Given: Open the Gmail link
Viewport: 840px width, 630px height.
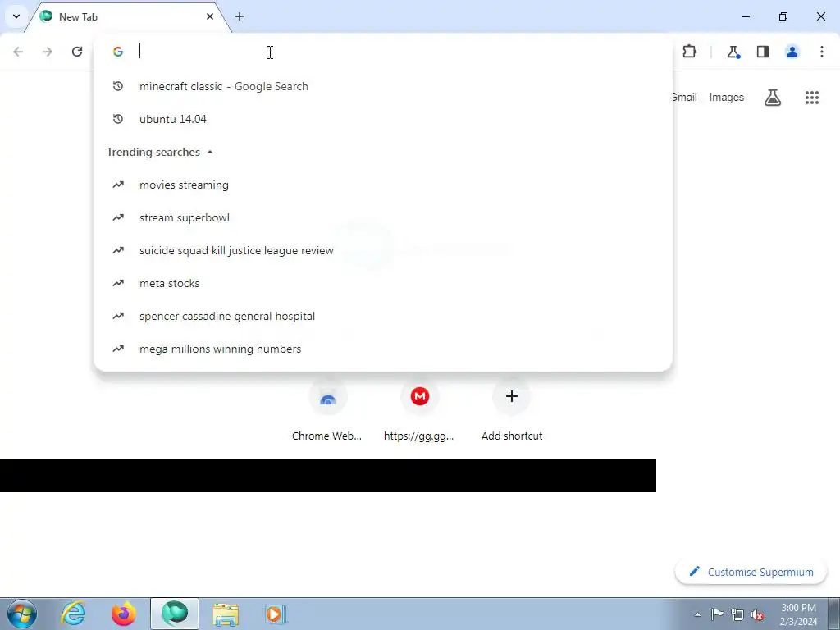Looking at the screenshot, I should 684,98.
